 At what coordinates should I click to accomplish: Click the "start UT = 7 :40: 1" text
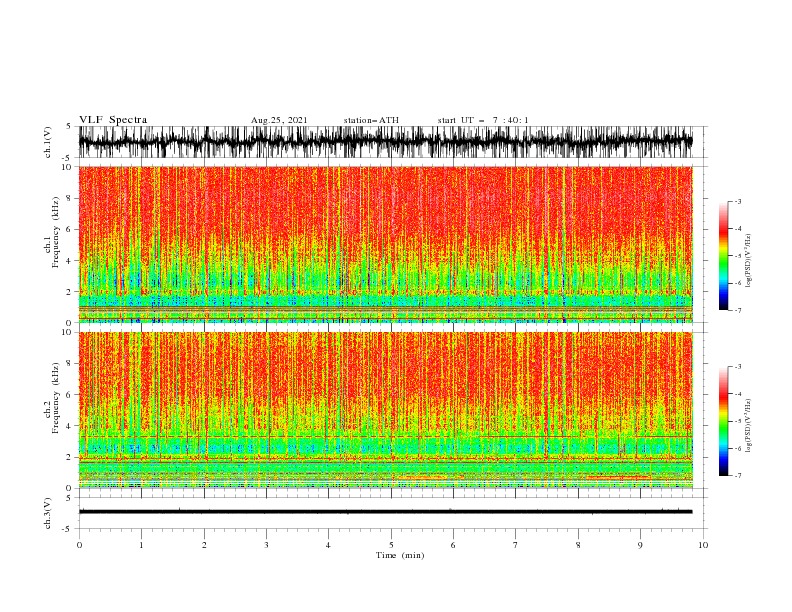click(483, 120)
